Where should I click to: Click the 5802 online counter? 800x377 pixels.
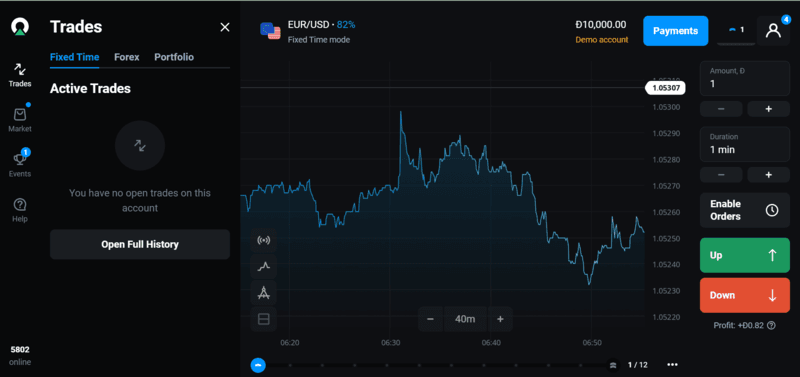(x=20, y=356)
